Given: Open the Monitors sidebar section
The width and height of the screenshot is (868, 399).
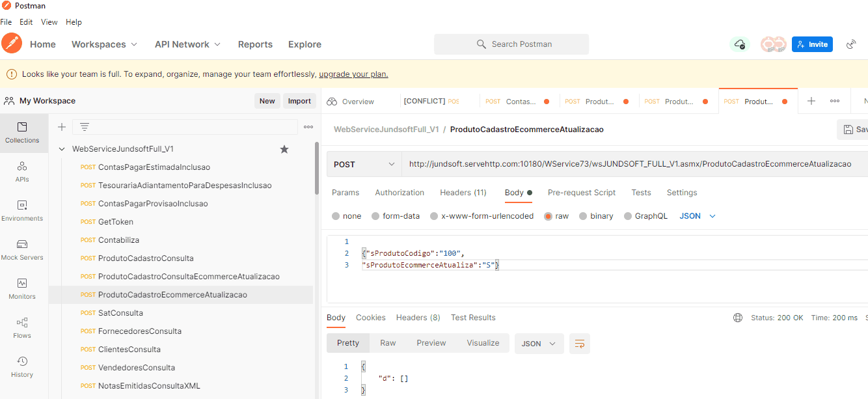Looking at the screenshot, I should click(x=22, y=289).
